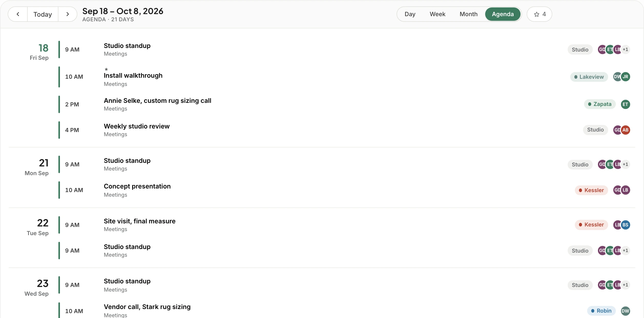Image resolution: width=644 pixels, height=318 pixels.
Task: Switch to Day view
Action: (x=410, y=14)
